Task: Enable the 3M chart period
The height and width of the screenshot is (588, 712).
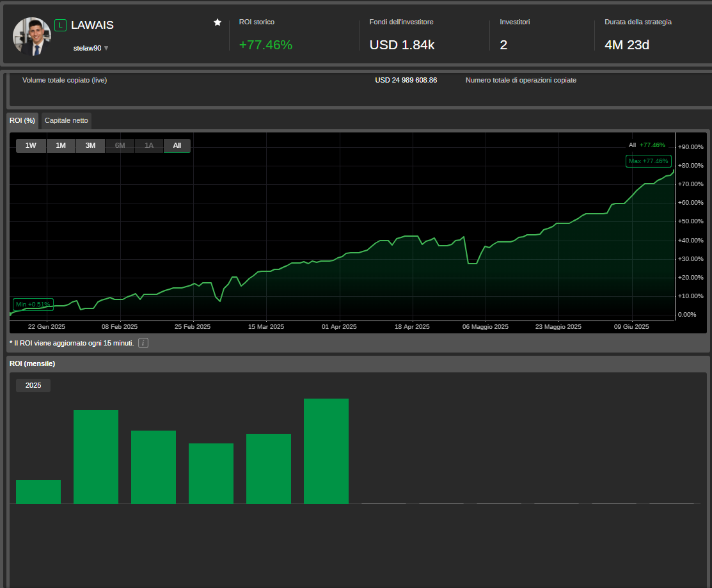Action: pyautogui.click(x=90, y=145)
